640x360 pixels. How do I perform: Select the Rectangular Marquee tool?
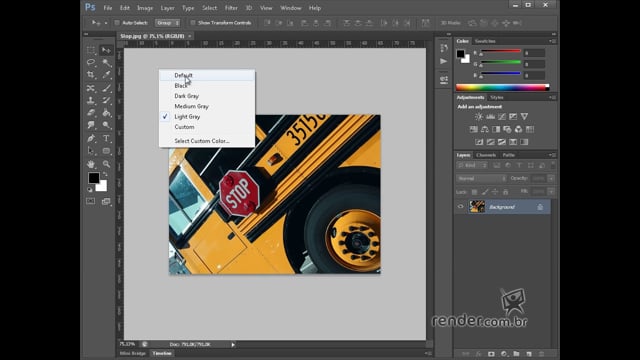click(x=91, y=50)
